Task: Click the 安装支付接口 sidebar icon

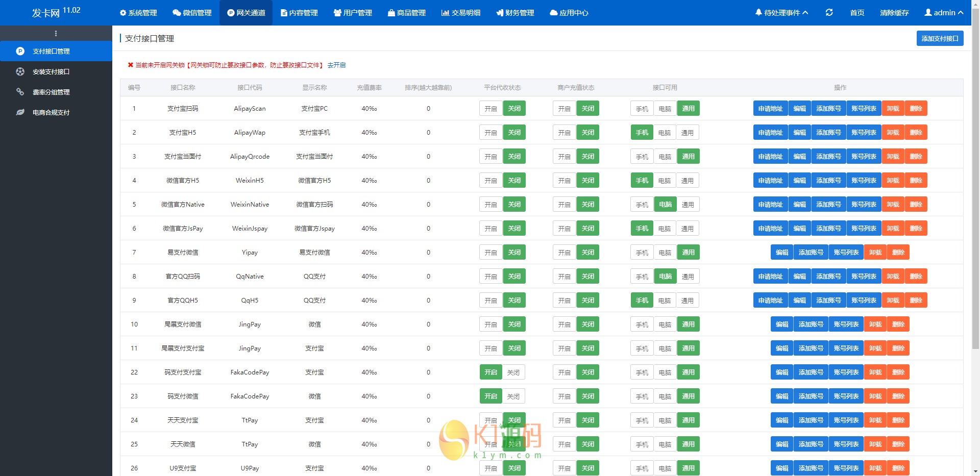Action: coord(20,72)
